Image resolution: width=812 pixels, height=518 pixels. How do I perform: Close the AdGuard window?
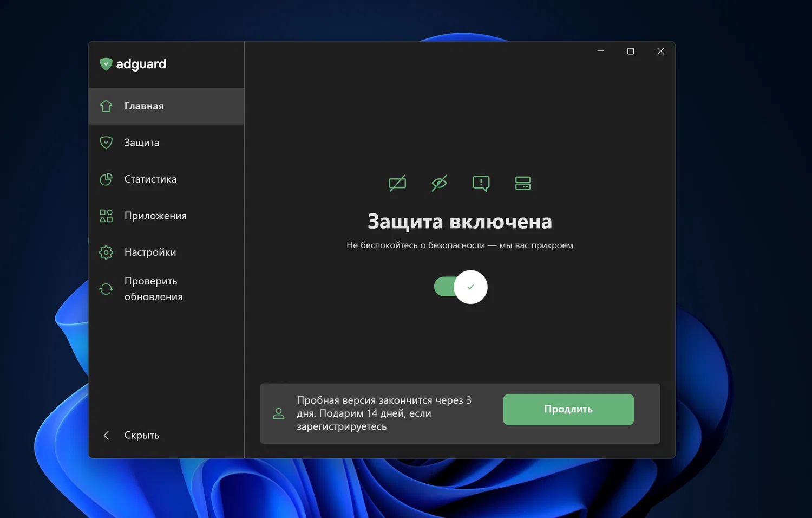coord(660,51)
